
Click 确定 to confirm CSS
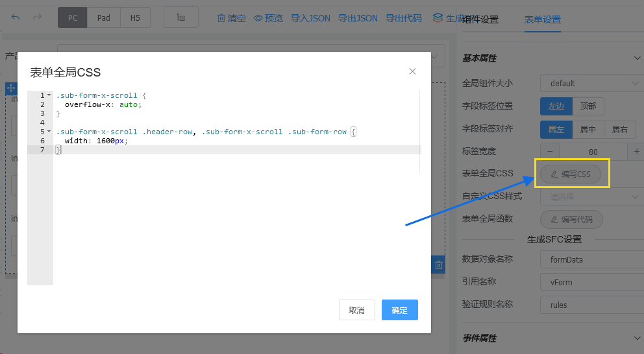pyautogui.click(x=400, y=310)
